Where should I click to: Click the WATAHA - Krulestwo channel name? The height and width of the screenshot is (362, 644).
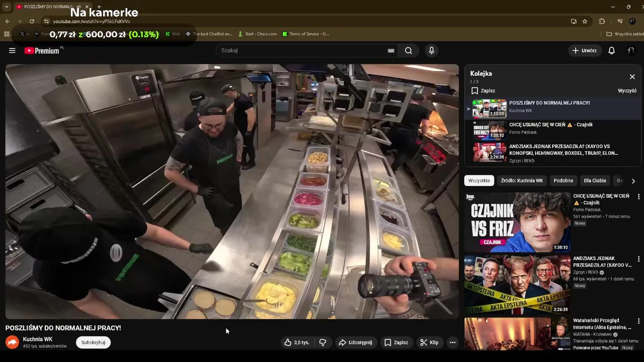(592, 334)
